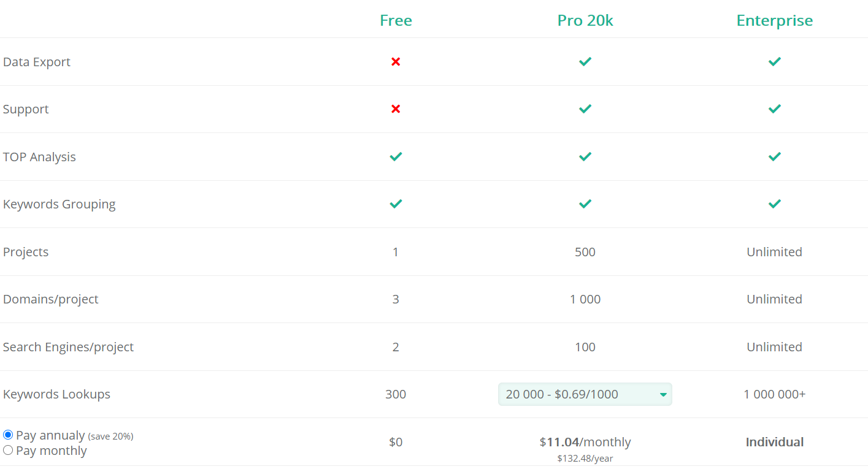868x469 pixels.
Task: Select the Pay annualy radio button
Action: (x=8, y=435)
